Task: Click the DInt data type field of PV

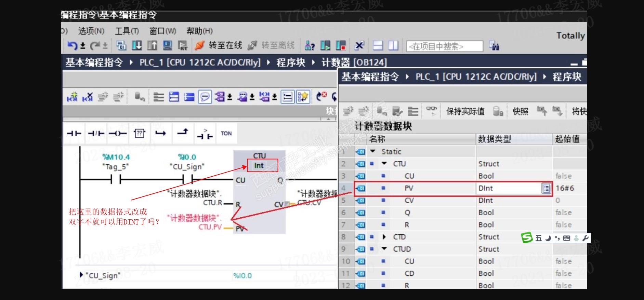Action: click(x=509, y=188)
